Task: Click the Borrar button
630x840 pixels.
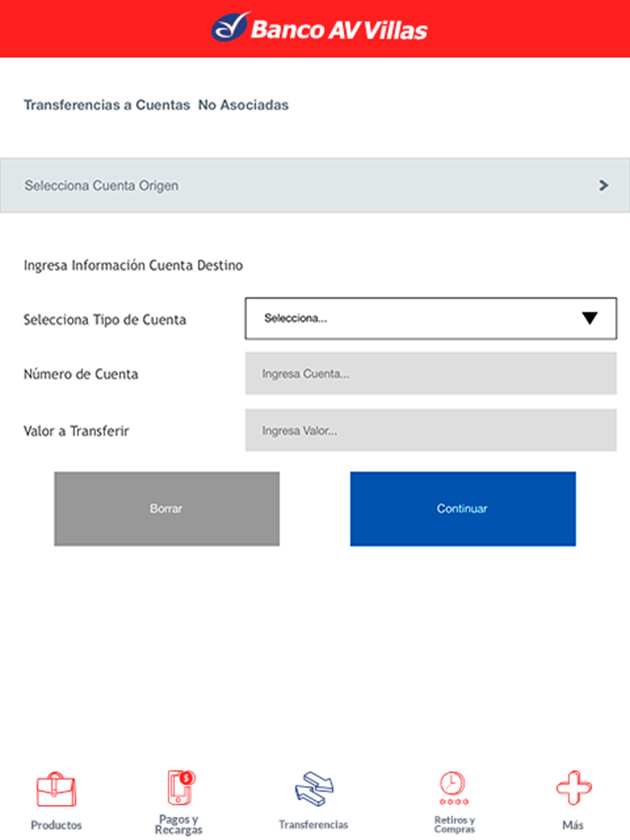Action: pyautogui.click(x=167, y=509)
